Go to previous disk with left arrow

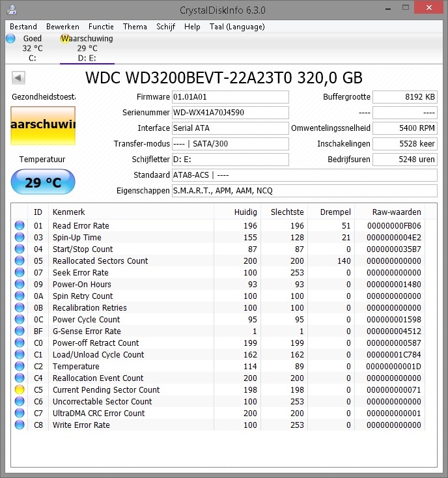(x=18, y=77)
